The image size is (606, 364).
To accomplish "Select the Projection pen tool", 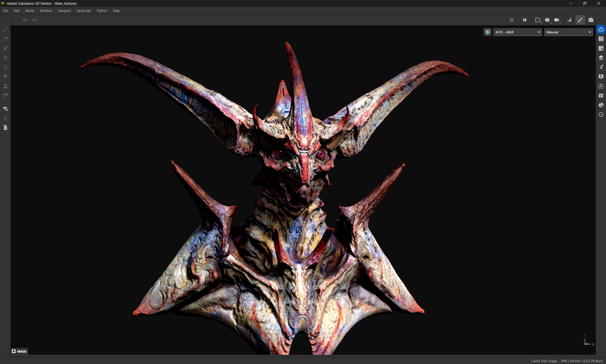I will point(5,48).
